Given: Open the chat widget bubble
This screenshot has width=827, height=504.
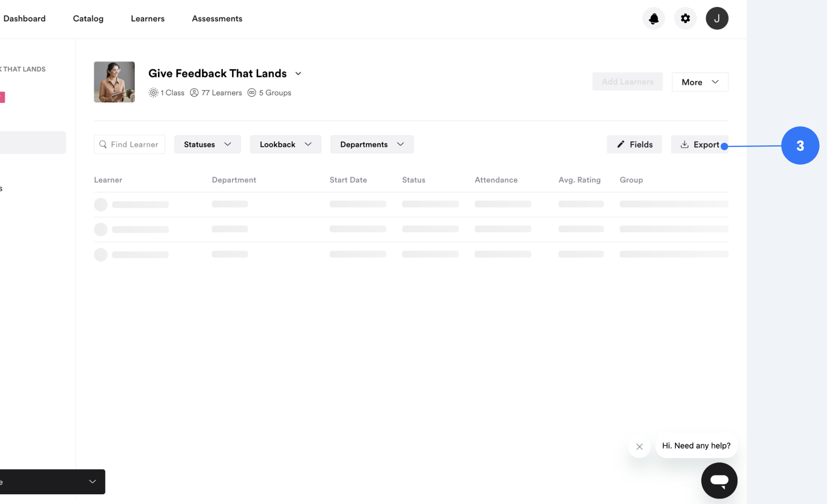Looking at the screenshot, I should pos(719,480).
